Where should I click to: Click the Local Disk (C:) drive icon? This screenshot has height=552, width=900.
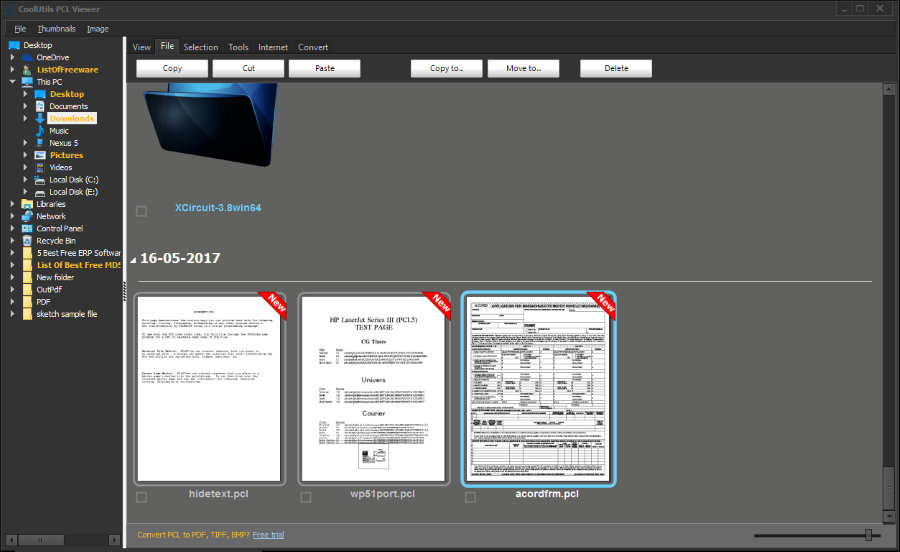coord(40,180)
